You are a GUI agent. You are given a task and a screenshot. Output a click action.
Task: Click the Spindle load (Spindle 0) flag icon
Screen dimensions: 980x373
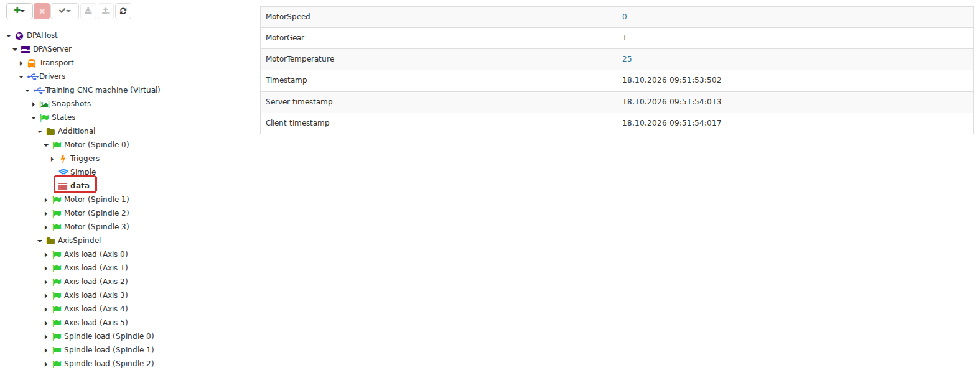click(x=57, y=337)
